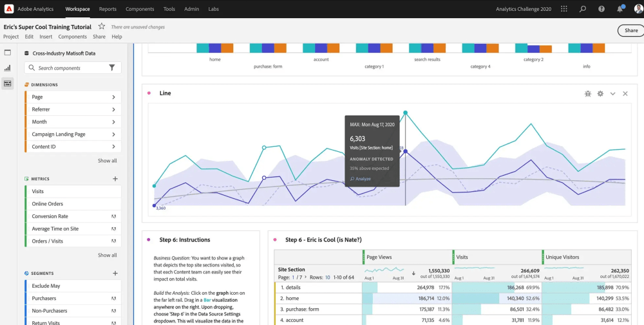This screenshot has width=644, height=325.
Task: Click the Adobe logo icon
Action: [x=8, y=8]
